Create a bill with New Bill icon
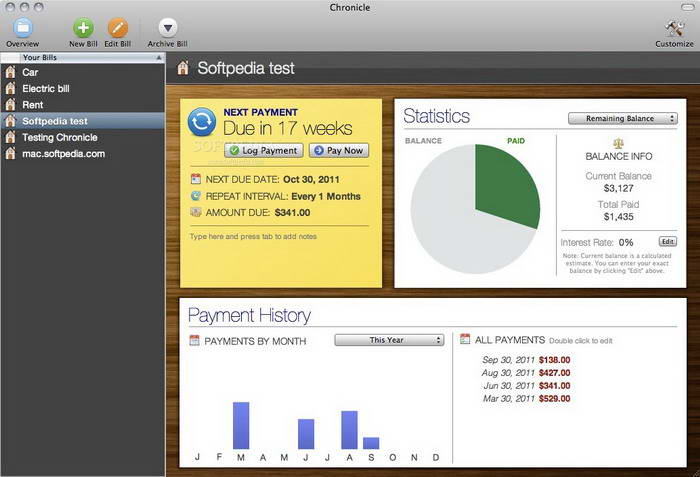Viewport: 700px width, 477px height. pyautogui.click(x=83, y=28)
